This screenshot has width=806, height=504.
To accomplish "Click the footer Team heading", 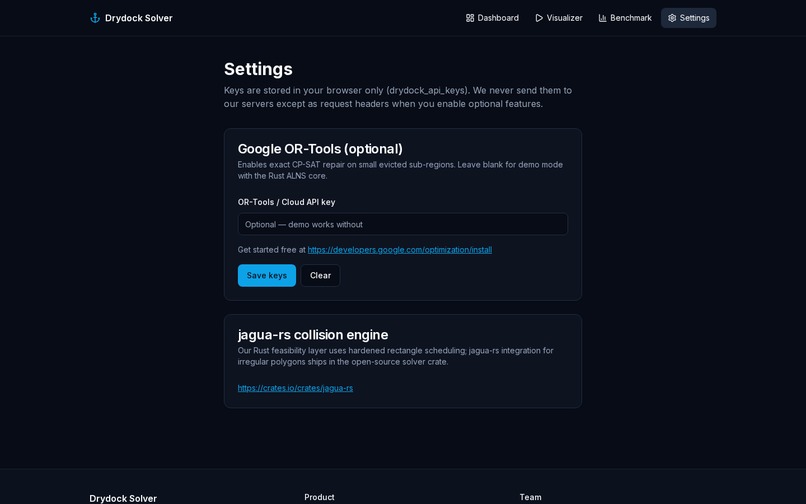I will 530,497.
